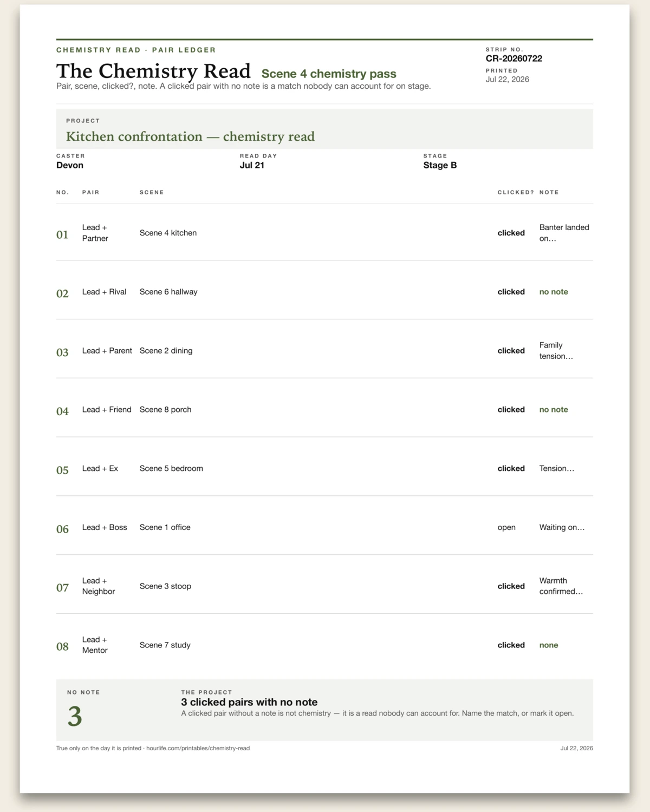650x812 pixels.
Task: Open the Family tension note in row 03
Action: click(556, 351)
